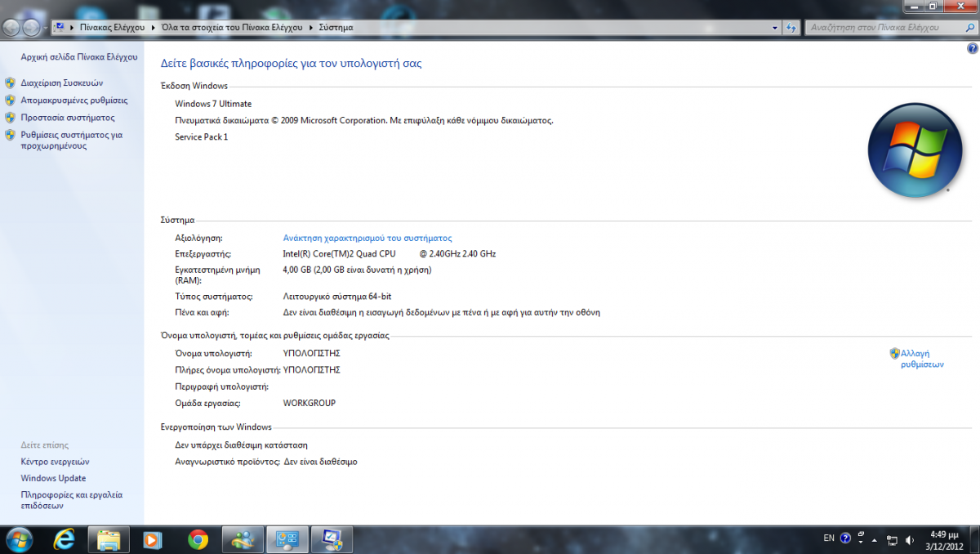
Task: Open Windows Media Player from the taskbar
Action: point(152,539)
